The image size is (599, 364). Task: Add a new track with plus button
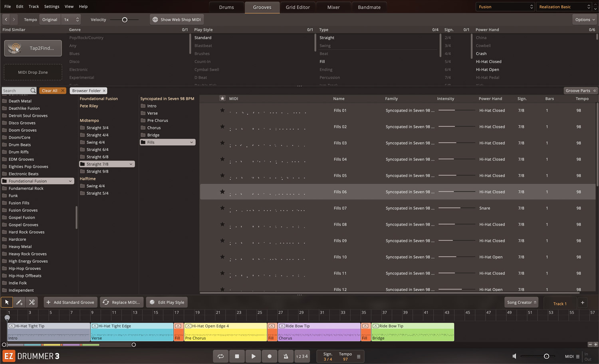(x=582, y=303)
